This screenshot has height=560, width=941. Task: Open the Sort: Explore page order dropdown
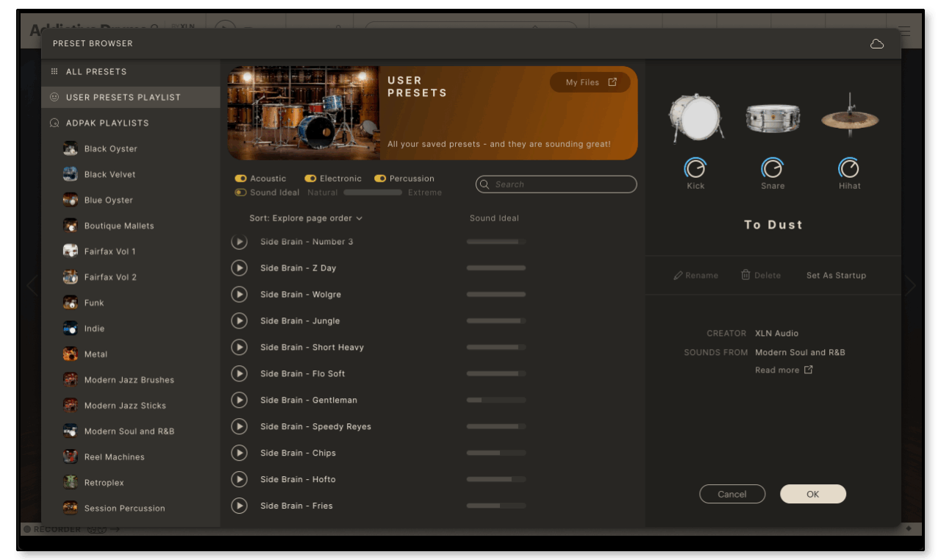click(x=306, y=218)
